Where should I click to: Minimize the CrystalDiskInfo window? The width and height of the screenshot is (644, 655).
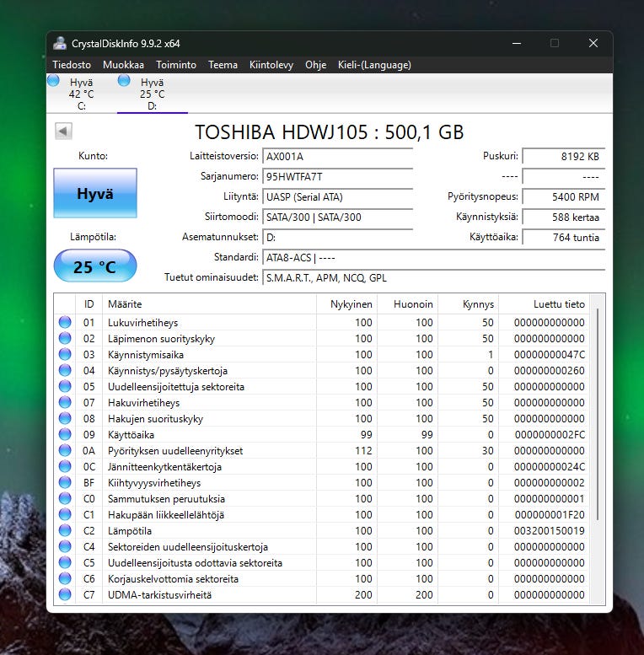pyautogui.click(x=517, y=44)
